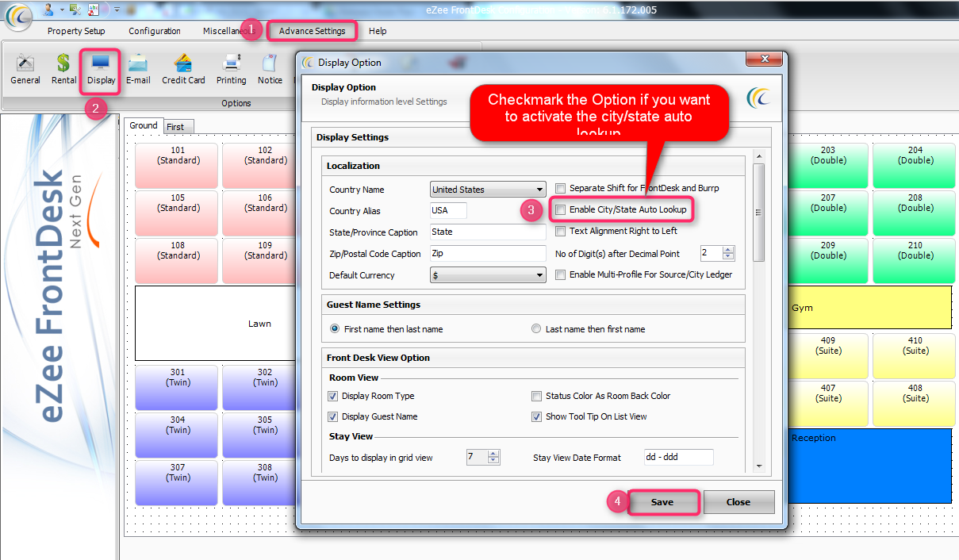The width and height of the screenshot is (959, 560).
Task: Open Configuration menu
Action: pos(155,31)
